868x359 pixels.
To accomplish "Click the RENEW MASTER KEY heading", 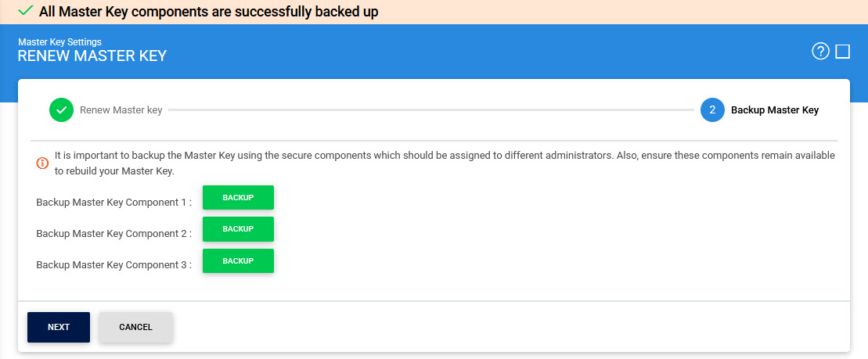I will coord(92,56).
